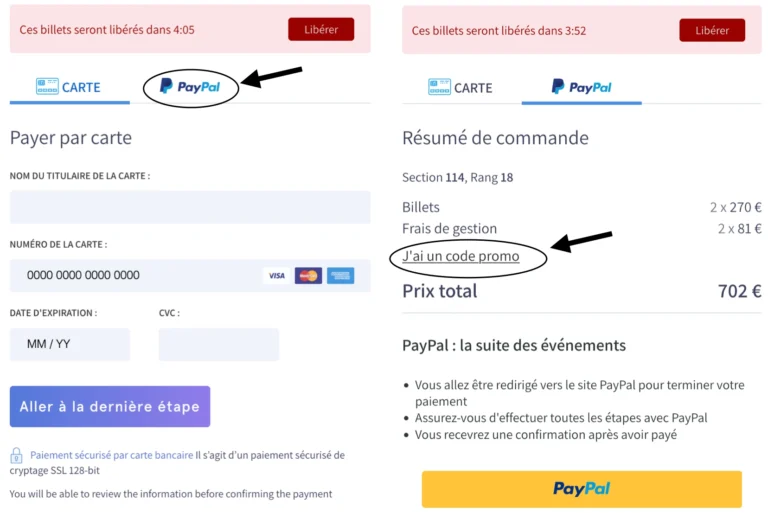The height and width of the screenshot is (513, 768).
Task: Click Aller à la dernière étape button
Action: [x=110, y=406]
